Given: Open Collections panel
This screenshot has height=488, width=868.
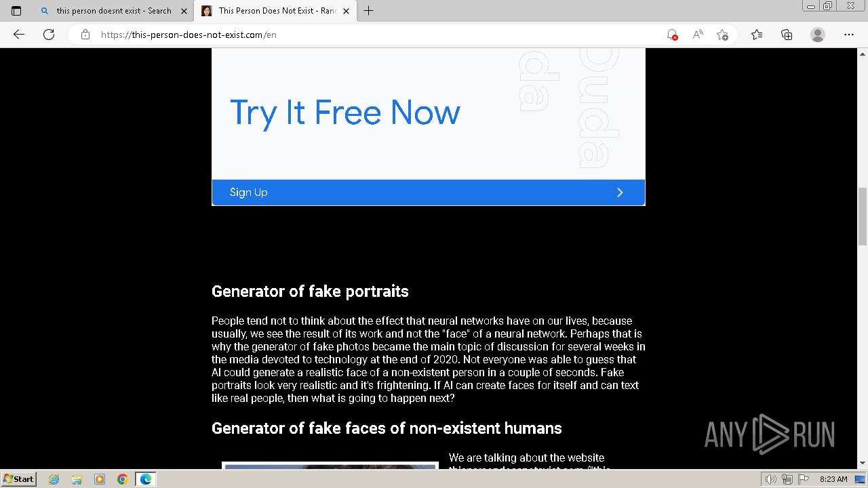Looking at the screenshot, I should click(x=787, y=35).
